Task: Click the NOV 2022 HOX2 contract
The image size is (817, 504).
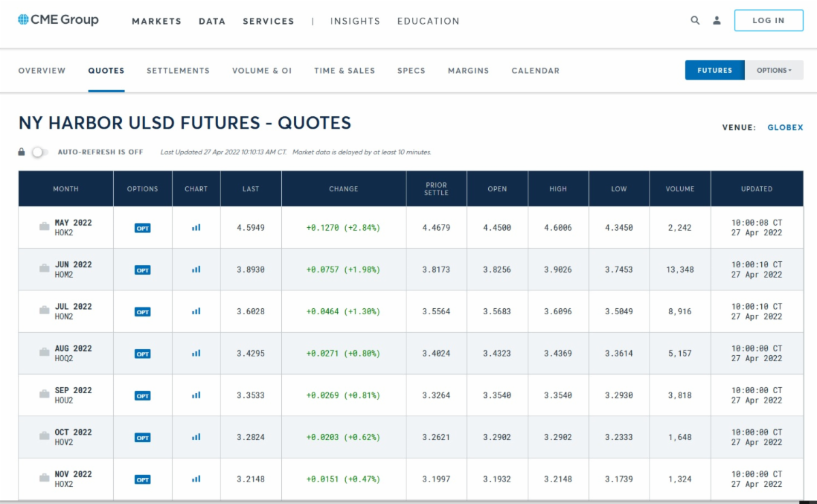Action: click(73, 479)
